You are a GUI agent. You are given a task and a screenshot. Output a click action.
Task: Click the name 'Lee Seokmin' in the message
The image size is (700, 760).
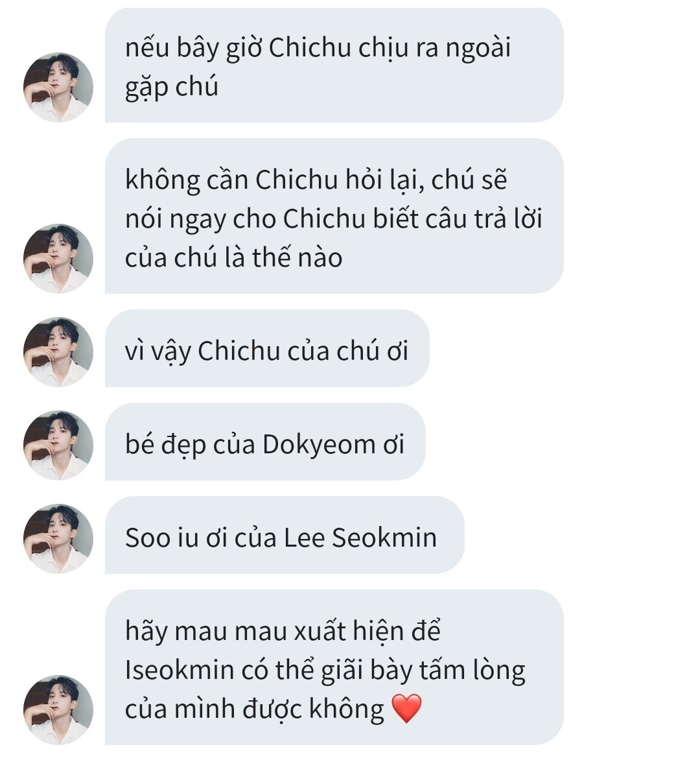tap(360, 538)
